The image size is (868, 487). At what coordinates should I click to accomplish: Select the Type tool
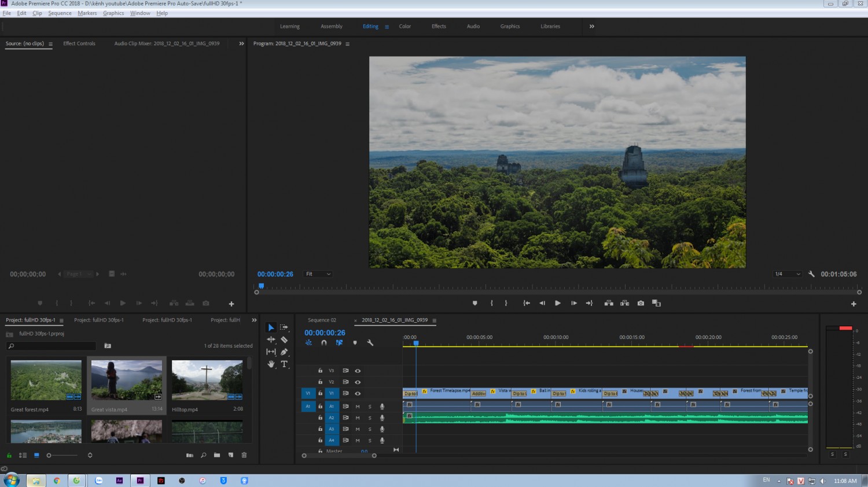284,364
